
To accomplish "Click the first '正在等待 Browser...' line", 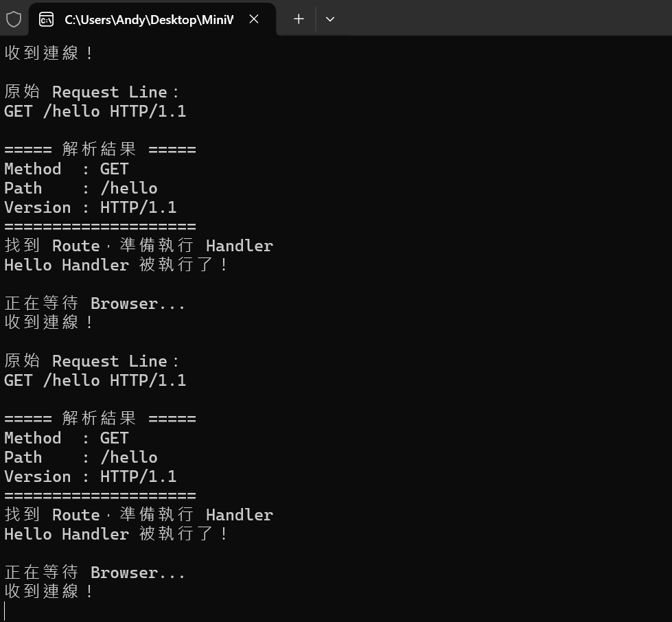I will tap(95, 303).
